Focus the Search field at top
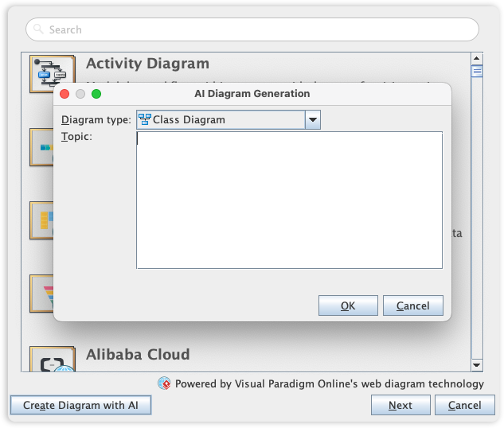Viewport: 504px width, 428px height. tap(252, 29)
